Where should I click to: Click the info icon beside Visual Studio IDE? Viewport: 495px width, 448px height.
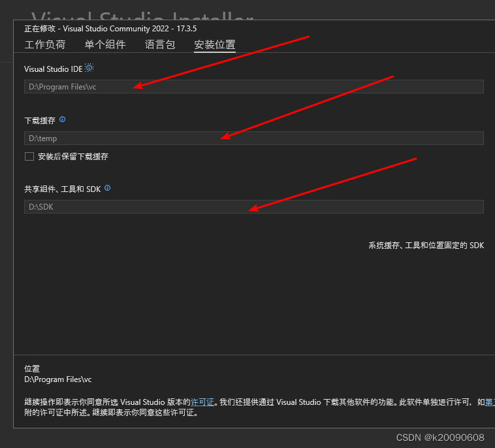point(89,67)
